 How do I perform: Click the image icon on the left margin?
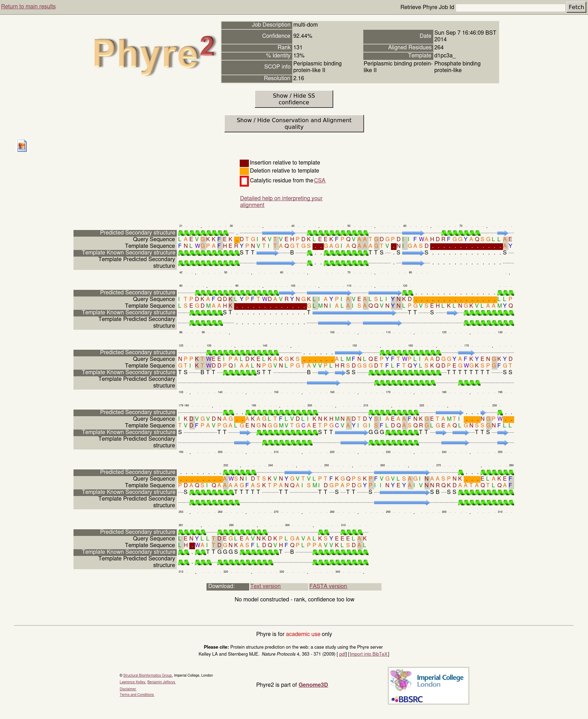point(22,146)
